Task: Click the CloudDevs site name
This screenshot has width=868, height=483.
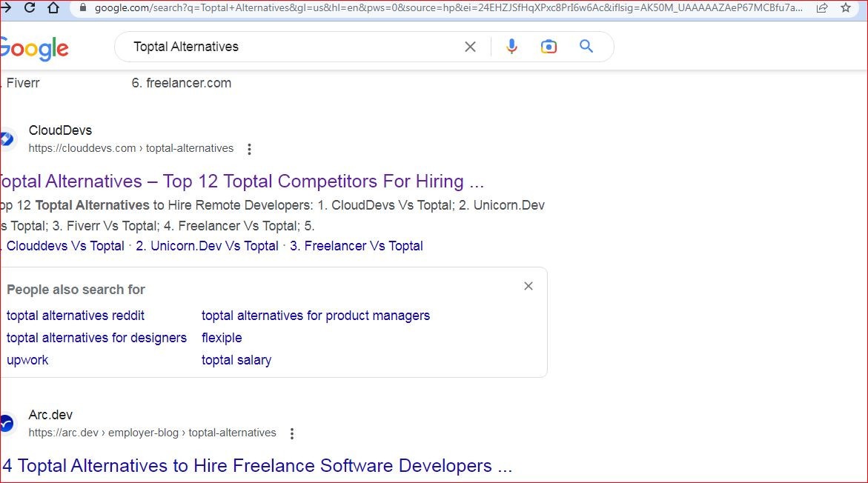Action: point(60,130)
